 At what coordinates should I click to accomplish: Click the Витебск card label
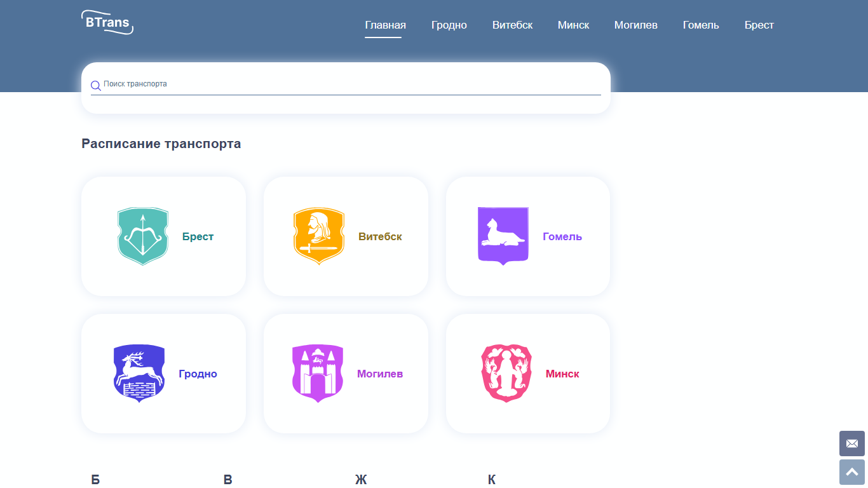pyautogui.click(x=380, y=236)
